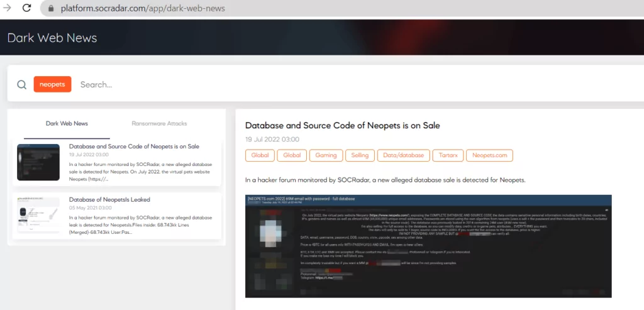Select 'Database and Source Code of Neopets' list title

coord(134,146)
